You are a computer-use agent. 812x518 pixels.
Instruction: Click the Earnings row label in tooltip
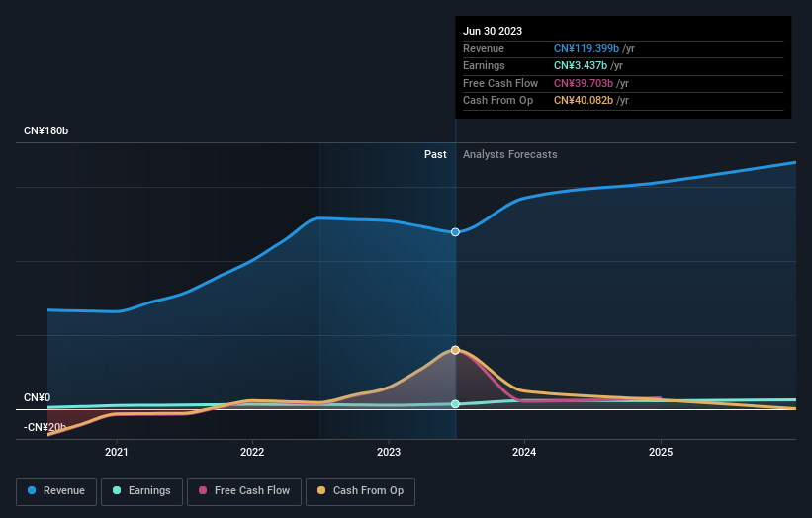tap(484, 65)
